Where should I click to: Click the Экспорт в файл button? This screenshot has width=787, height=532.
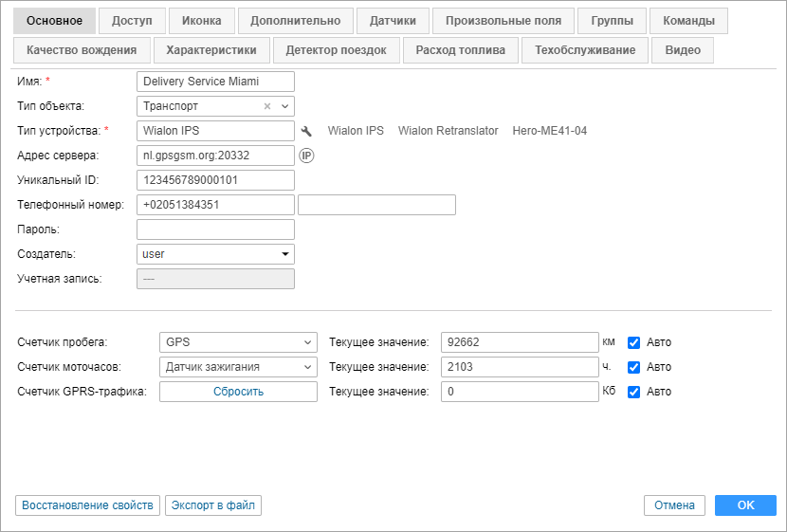coord(213,505)
